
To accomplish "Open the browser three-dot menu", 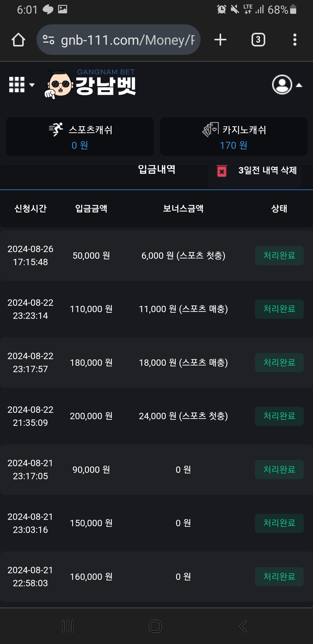I will (295, 40).
